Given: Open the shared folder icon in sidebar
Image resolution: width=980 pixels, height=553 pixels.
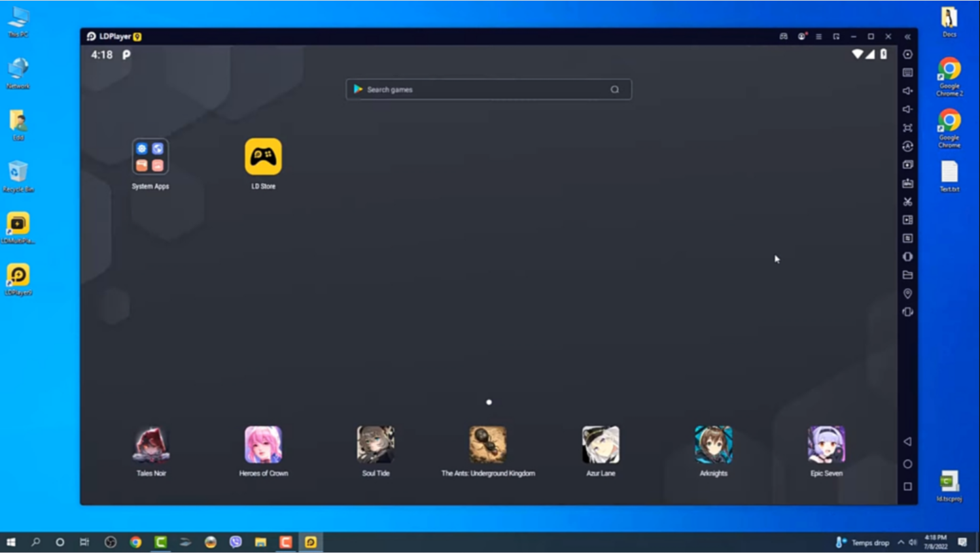Looking at the screenshot, I should (x=907, y=275).
